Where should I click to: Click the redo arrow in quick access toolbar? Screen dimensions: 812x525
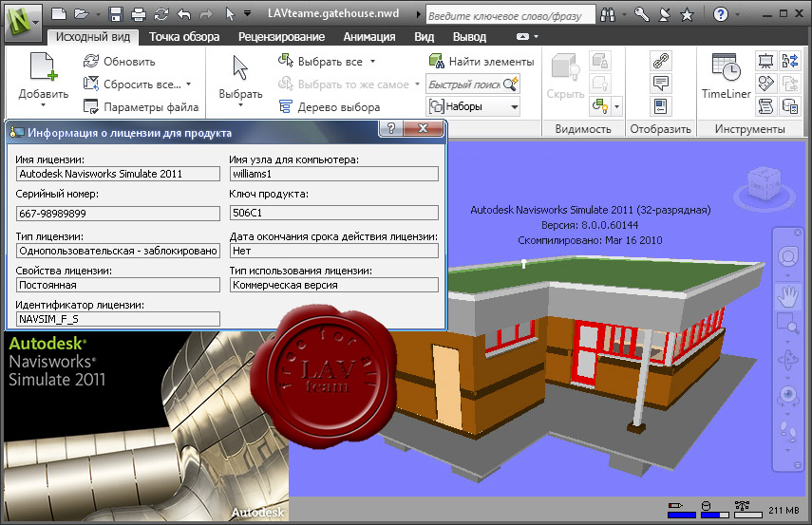pos(206,14)
